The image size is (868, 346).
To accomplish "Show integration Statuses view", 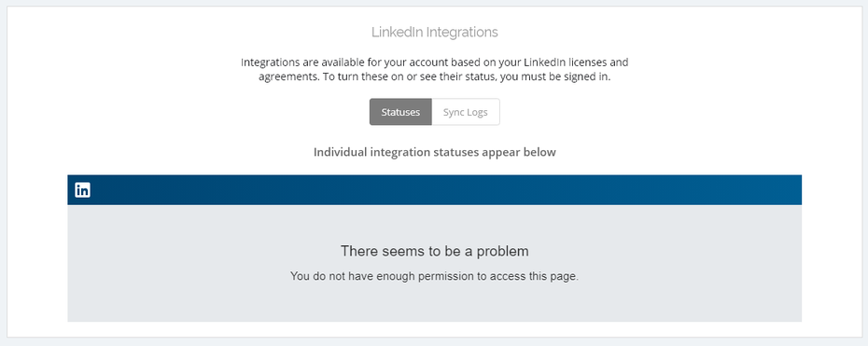I will tap(400, 112).
